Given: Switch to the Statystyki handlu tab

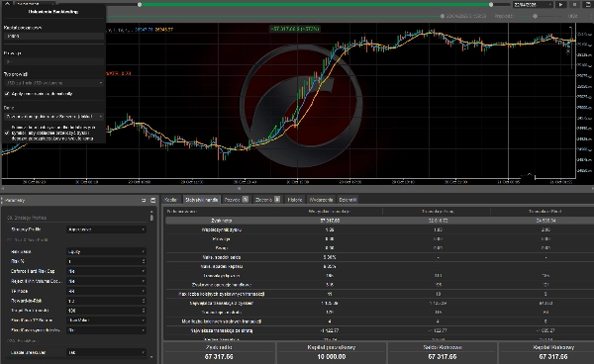Looking at the screenshot, I should [201, 200].
